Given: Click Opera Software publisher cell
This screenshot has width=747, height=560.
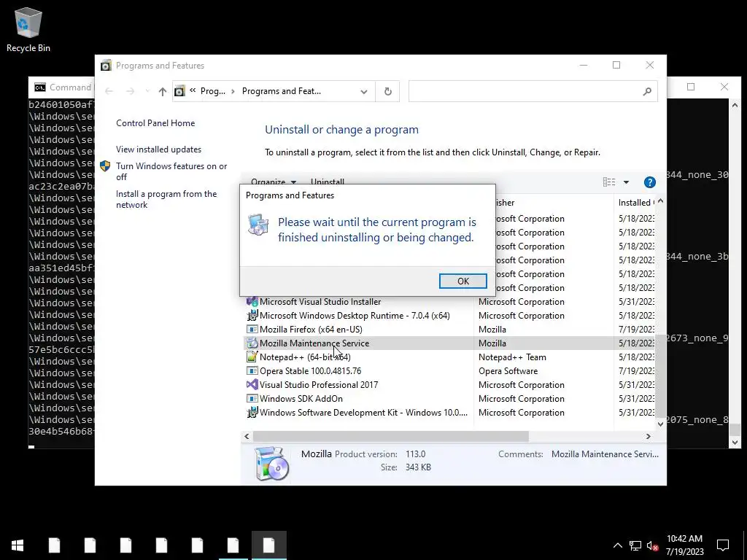Looking at the screenshot, I should 508,371.
